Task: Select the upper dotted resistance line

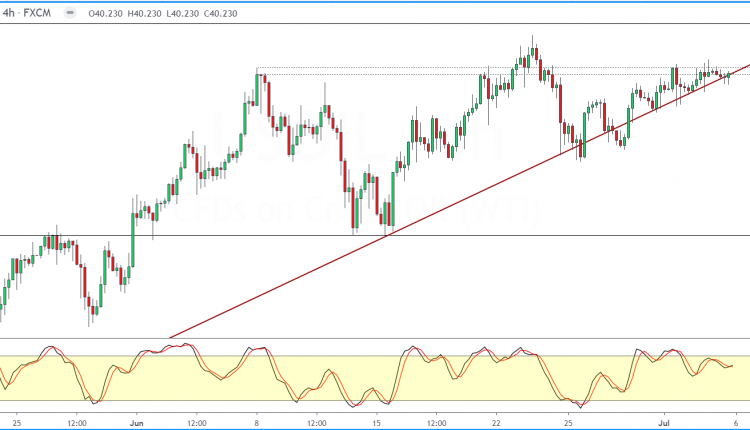Action: (400, 69)
